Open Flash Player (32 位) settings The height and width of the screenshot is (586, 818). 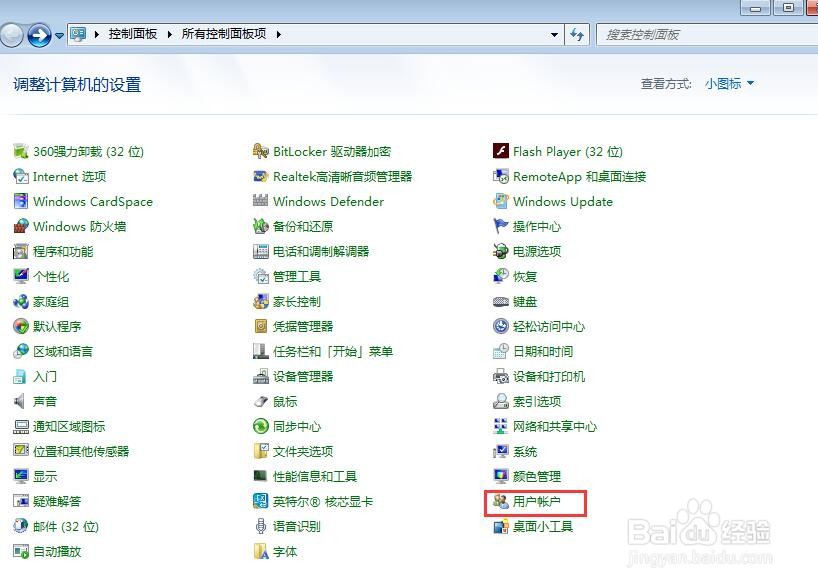(564, 151)
